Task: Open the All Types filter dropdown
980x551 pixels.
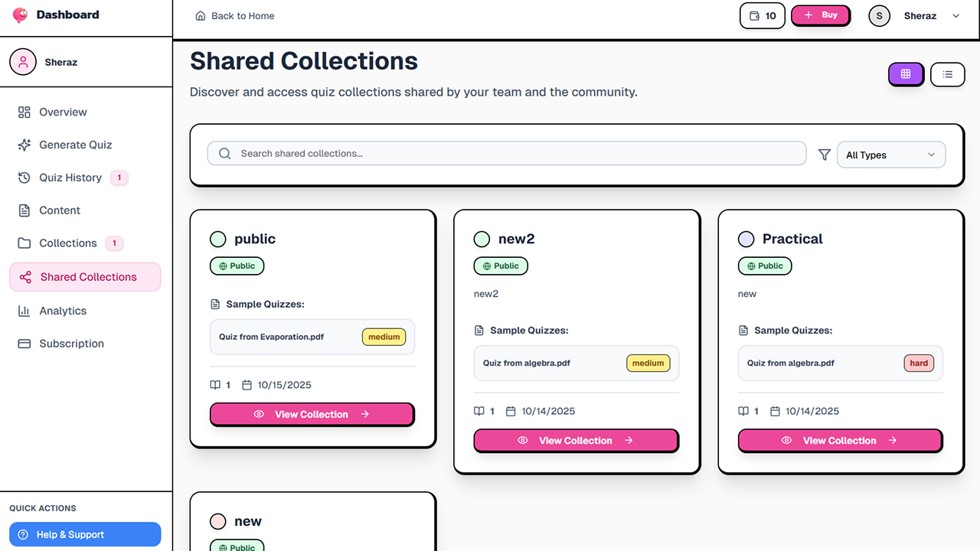Action: [x=891, y=155]
